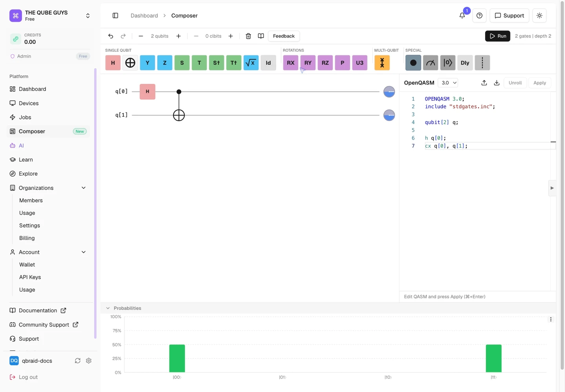Open the Support button in header

[x=509, y=16]
